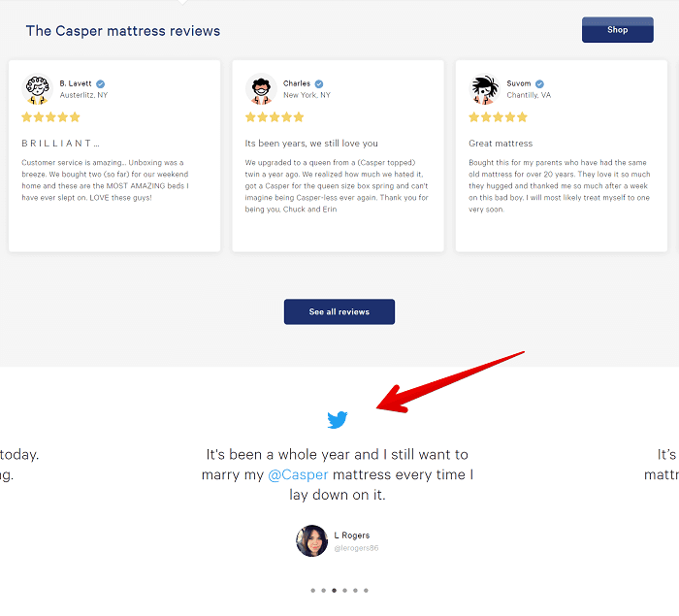The height and width of the screenshot is (616, 679).
Task: Click Suvom reviewer name
Action: tap(519, 83)
